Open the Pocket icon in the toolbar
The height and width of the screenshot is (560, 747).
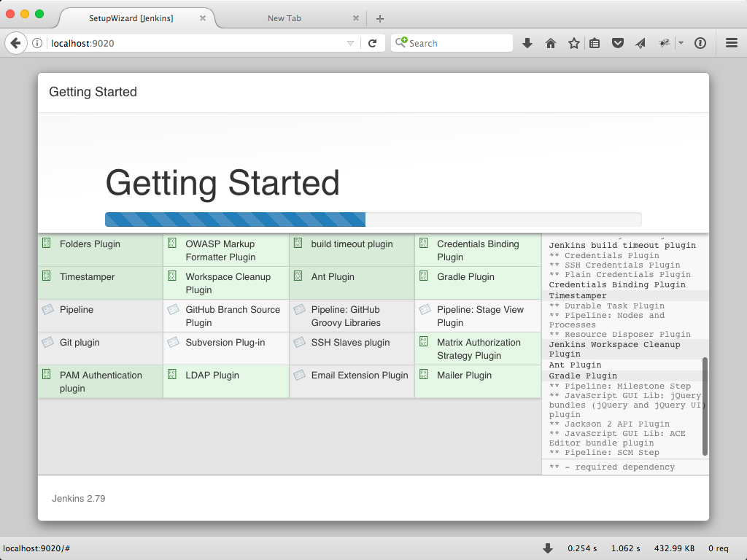tap(618, 43)
